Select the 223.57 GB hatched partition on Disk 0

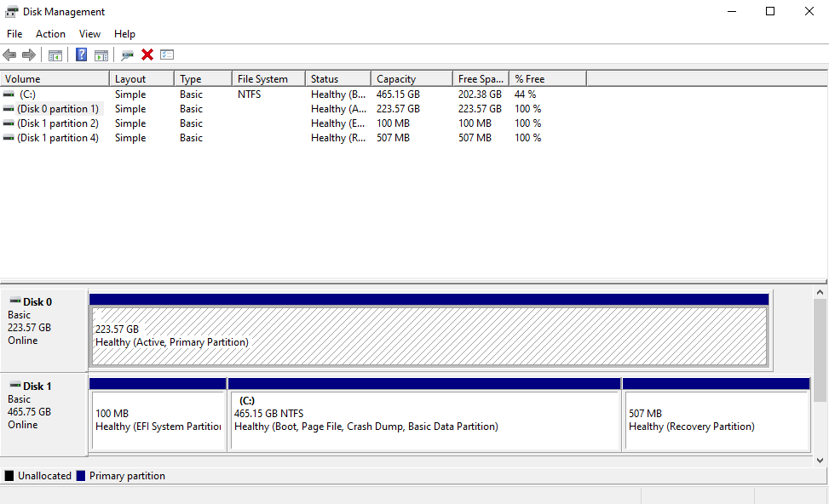click(429, 336)
